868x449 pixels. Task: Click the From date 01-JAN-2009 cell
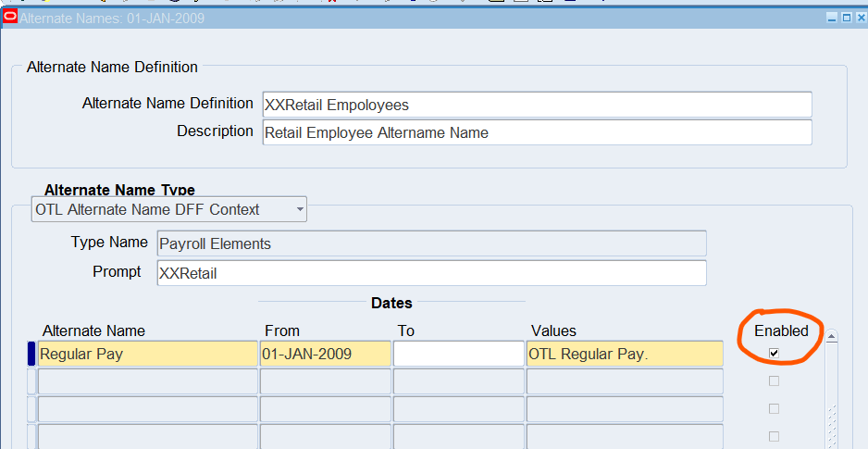325,354
